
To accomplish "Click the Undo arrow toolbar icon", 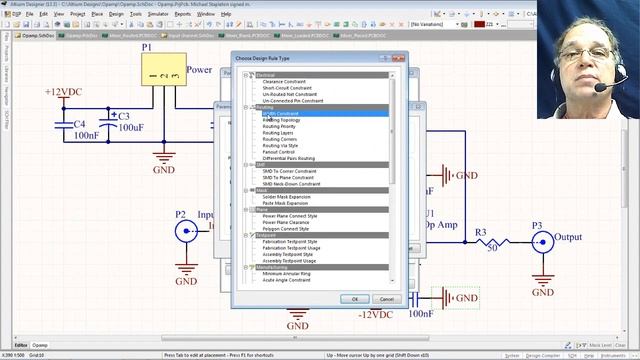I will (209, 24).
